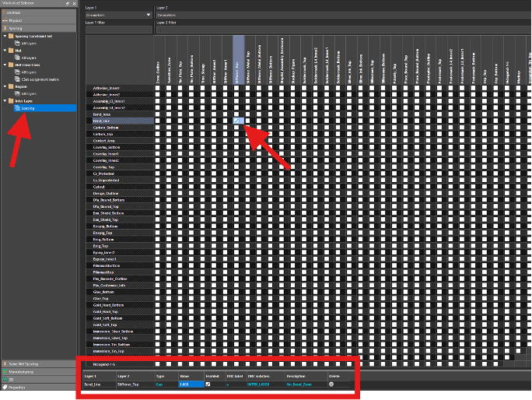532x400 pixels.
Task: Open the 3D section
Action: pyautogui.click(x=39, y=379)
